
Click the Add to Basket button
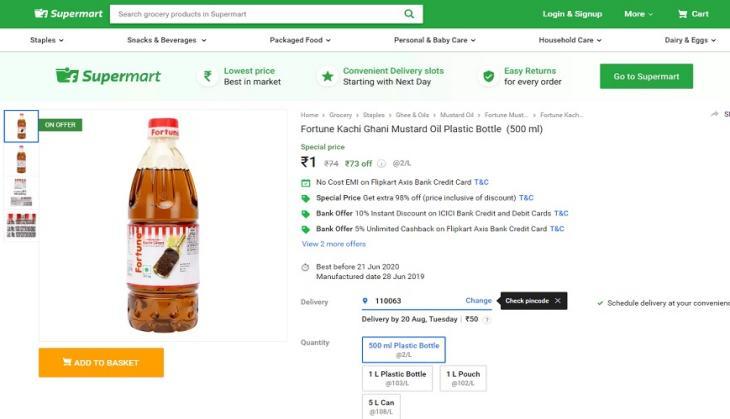click(101, 362)
